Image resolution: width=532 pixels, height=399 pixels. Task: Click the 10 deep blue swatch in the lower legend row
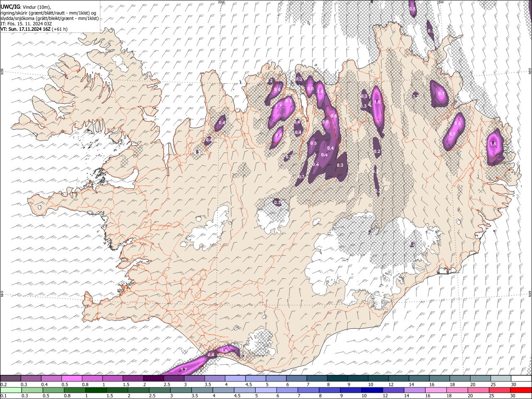point(372,390)
